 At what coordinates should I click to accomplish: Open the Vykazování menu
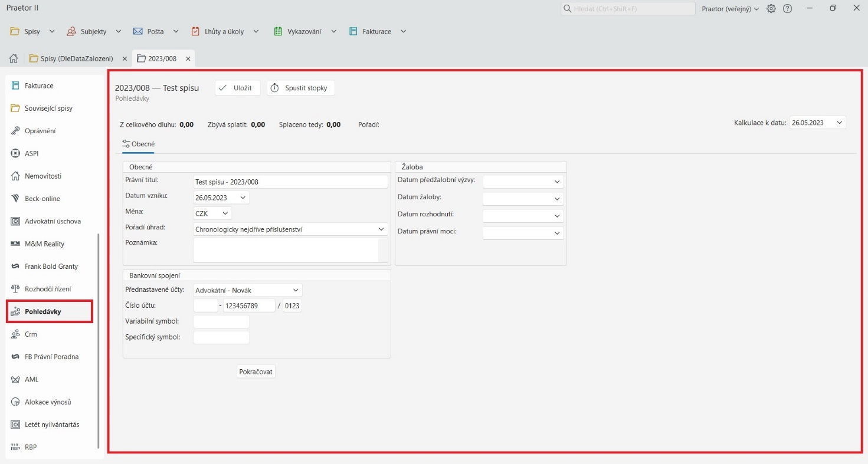304,31
